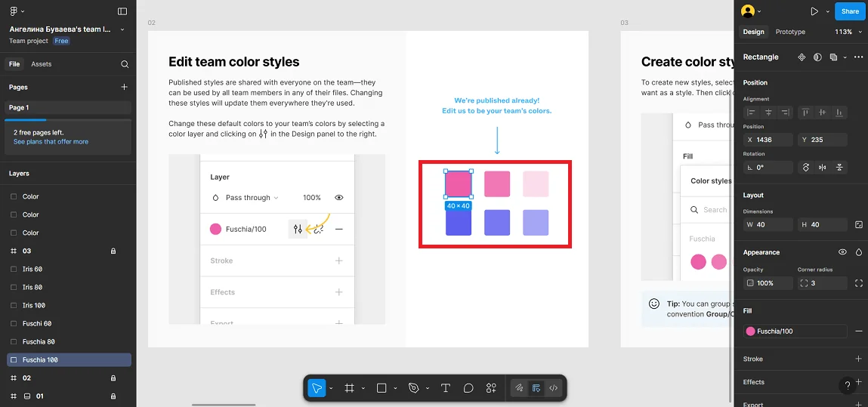Open the zoom level 113% dropdown
The image size is (868, 407).
click(848, 32)
